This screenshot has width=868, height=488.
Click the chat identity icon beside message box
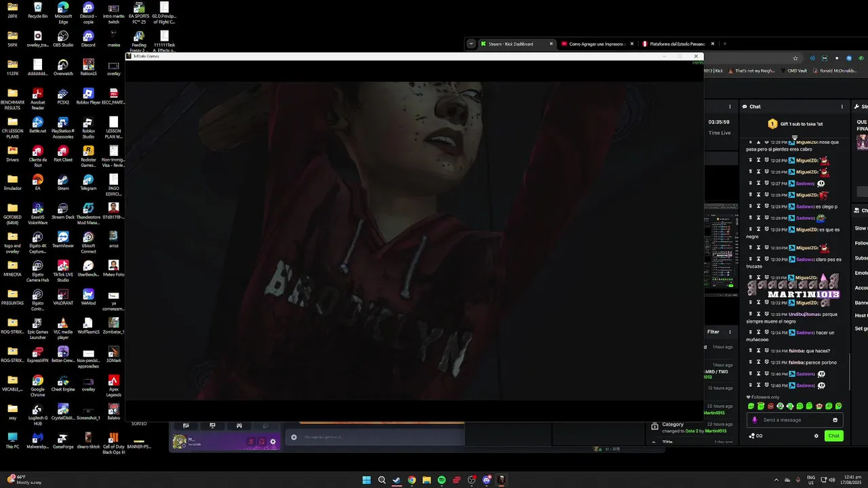[x=754, y=420]
